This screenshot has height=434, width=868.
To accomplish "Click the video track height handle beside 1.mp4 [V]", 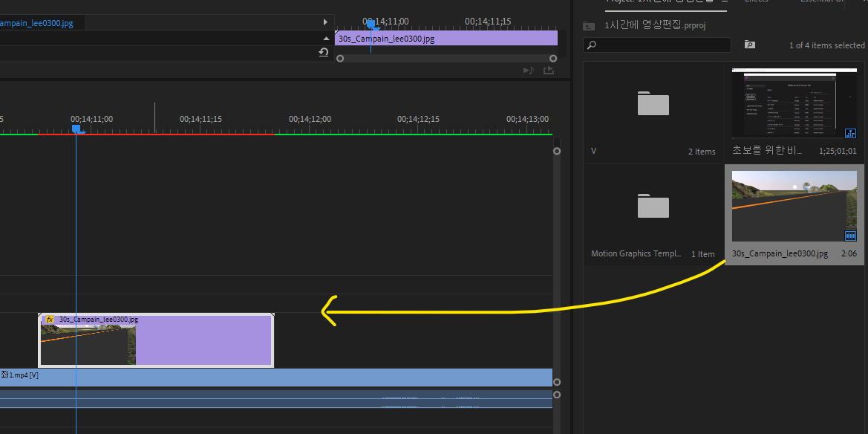I will (557, 382).
